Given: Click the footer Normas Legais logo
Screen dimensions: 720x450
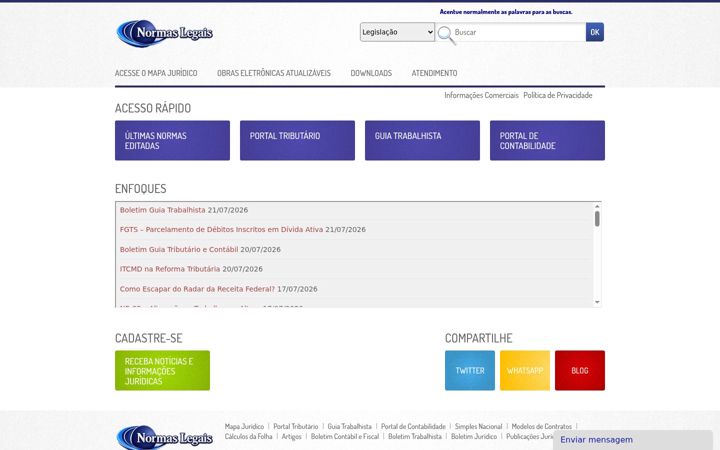Looking at the screenshot, I should (x=164, y=437).
